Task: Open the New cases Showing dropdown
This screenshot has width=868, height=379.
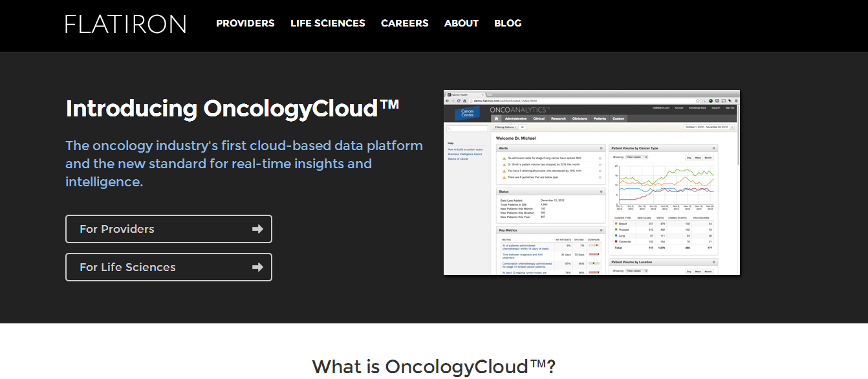Action: point(637,157)
